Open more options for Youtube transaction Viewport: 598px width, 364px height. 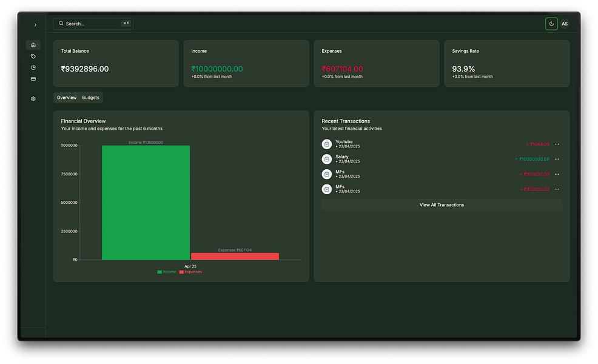(x=557, y=144)
